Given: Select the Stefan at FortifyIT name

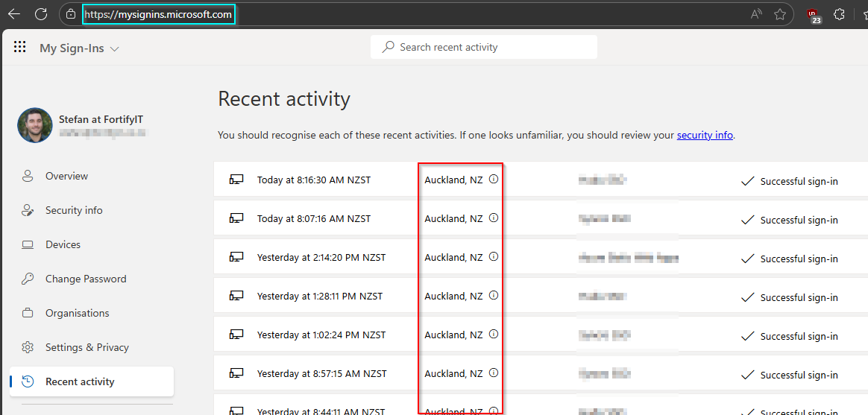Looking at the screenshot, I should click(x=101, y=119).
